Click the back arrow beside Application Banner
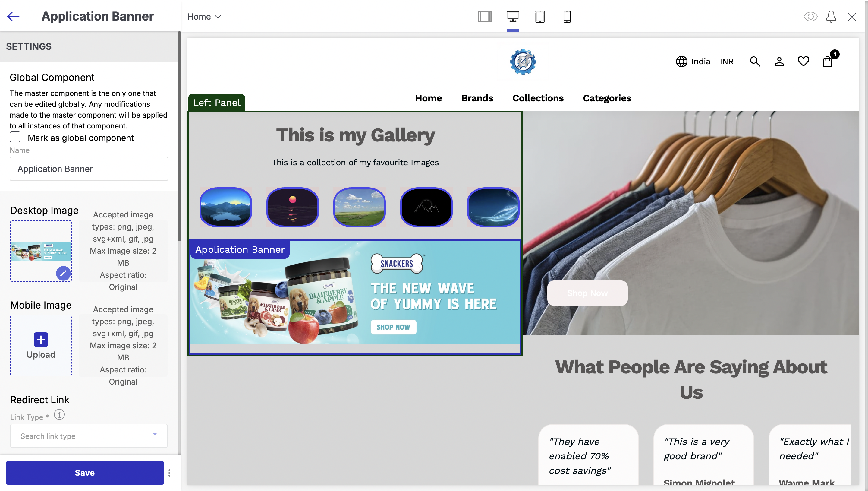868x491 pixels. [x=13, y=16]
